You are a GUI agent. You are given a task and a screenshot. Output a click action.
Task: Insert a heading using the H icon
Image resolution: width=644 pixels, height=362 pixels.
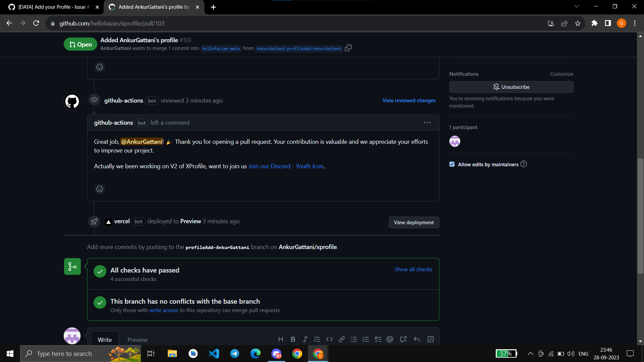pyautogui.click(x=281, y=339)
